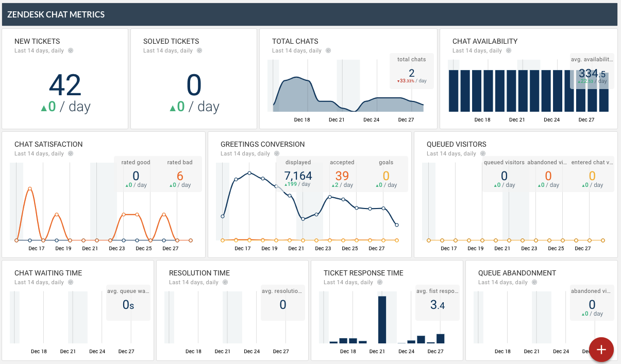Click the info icon under Chat Satisfaction

[x=71, y=153]
